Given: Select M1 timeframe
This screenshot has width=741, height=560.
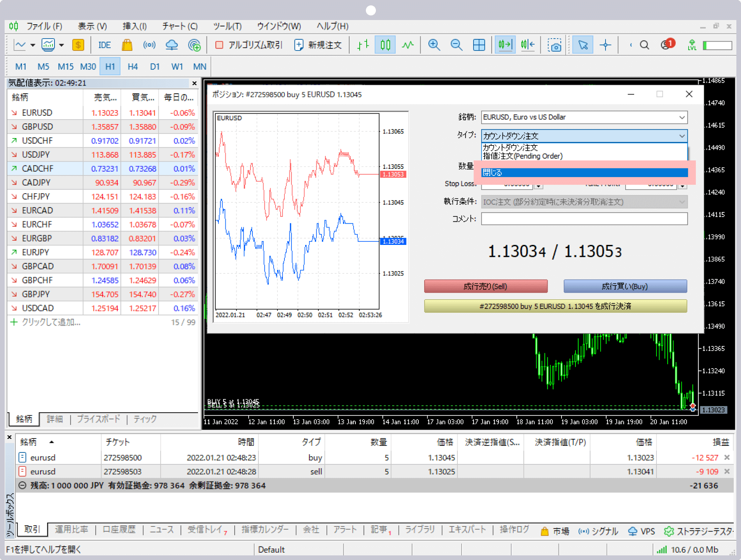Looking at the screenshot, I should point(20,67).
